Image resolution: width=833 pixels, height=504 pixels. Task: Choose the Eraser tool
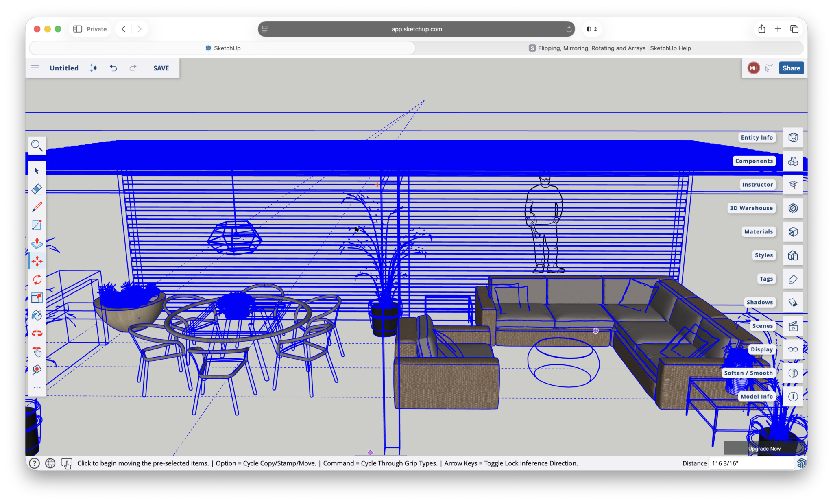[x=37, y=189]
